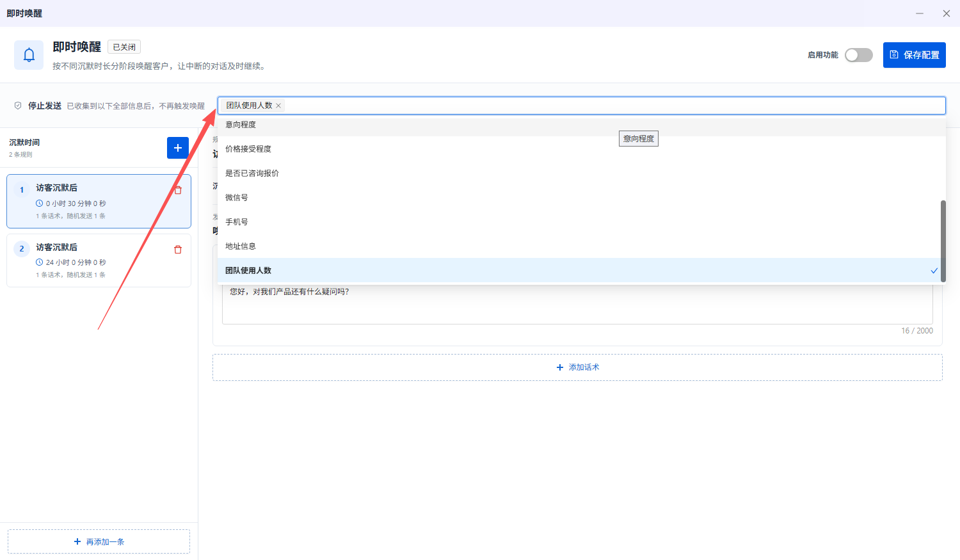The height and width of the screenshot is (560, 960).
Task: Click the bell icon beside 即时唤醒
Action: (x=29, y=55)
